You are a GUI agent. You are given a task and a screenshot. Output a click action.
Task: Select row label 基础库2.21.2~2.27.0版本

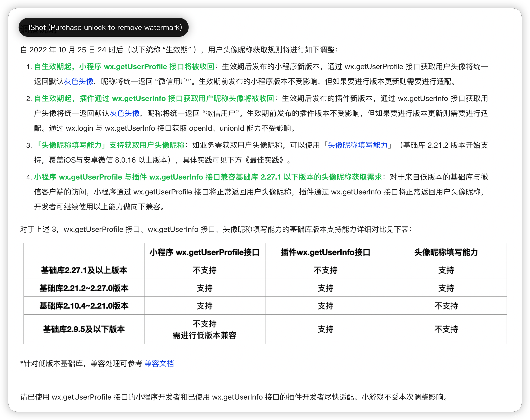click(x=84, y=288)
